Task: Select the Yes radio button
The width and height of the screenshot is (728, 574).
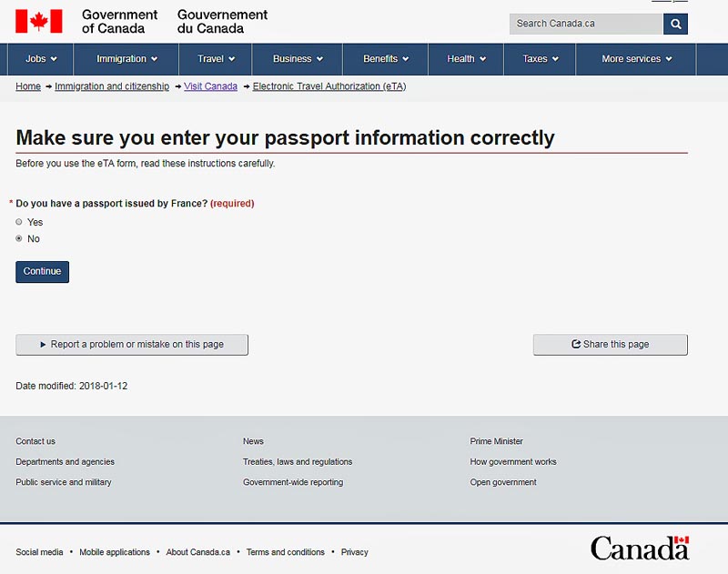Action: (x=19, y=222)
